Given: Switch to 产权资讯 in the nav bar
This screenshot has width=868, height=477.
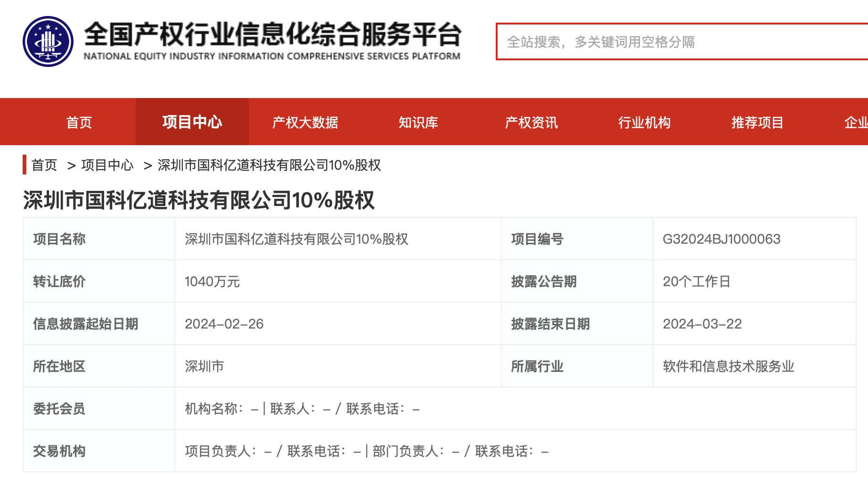Looking at the screenshot, I should pos(532,122).
